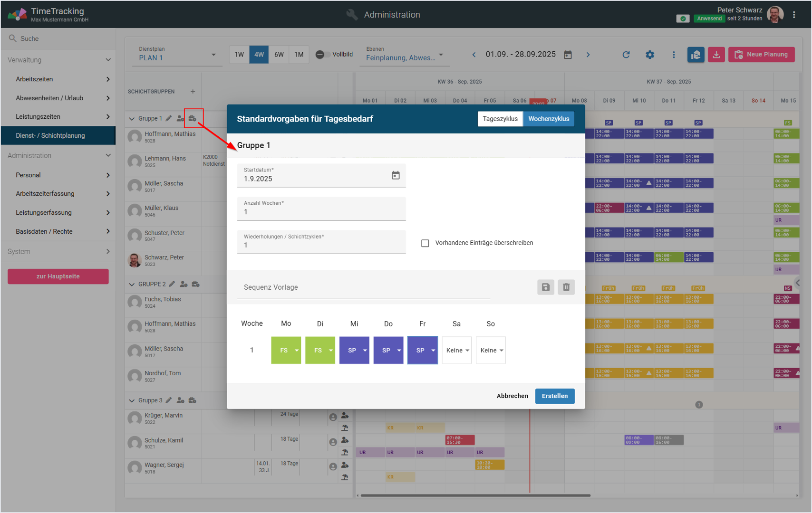This screenshot has height=513, width=812.
Task: Click the refresh icon in the toolbar
Action: click(626, 55)
